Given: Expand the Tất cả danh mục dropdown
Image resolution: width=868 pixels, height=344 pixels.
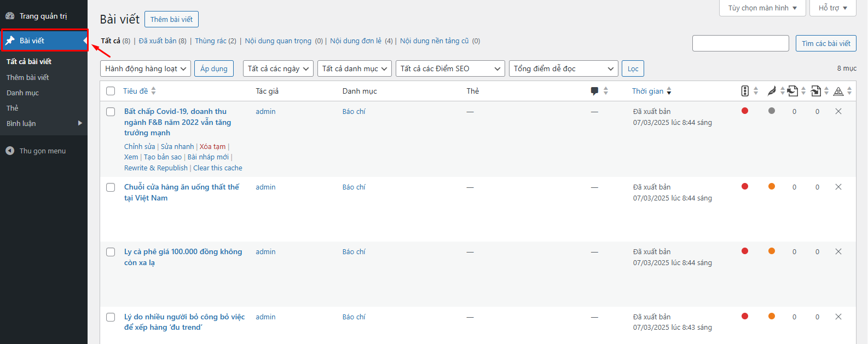Looking at the screenshot, I should (x=355, y=68).
